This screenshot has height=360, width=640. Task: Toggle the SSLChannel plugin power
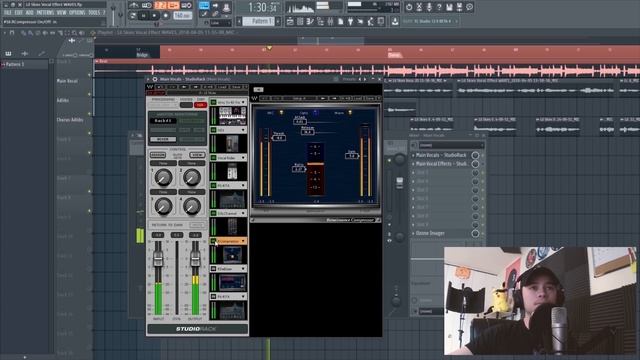coord(213,213)
